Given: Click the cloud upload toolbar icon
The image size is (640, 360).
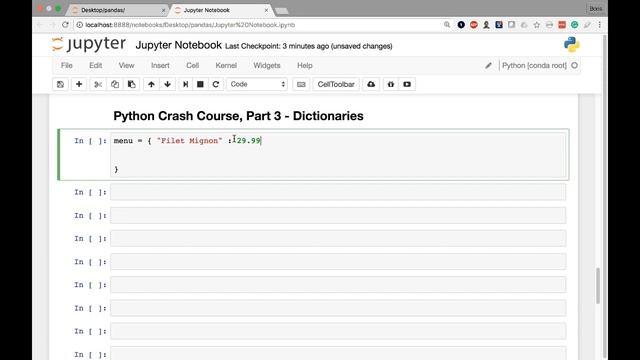Looking at the screenshot, I should tap(371, 84).
